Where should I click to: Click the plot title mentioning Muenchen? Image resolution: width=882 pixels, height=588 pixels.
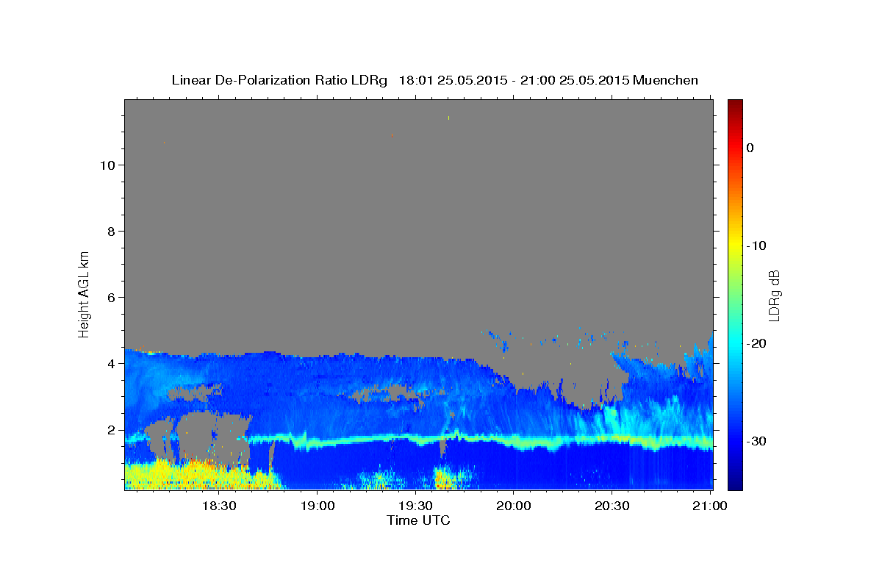[434, 80]
